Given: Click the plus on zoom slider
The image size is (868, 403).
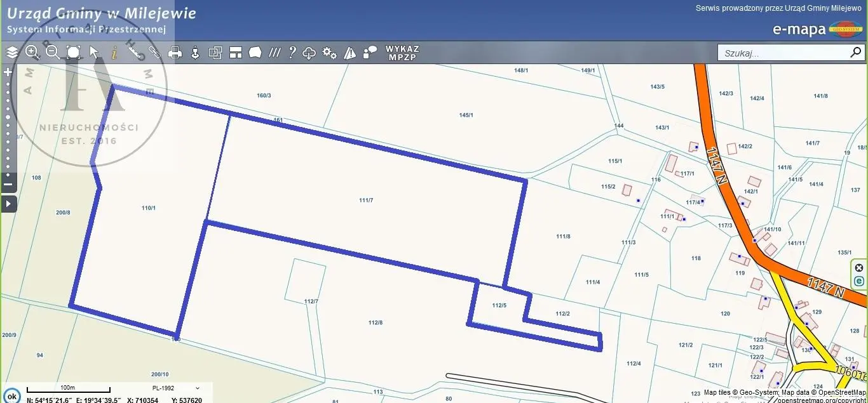Looking at the screenshot, I should pos(8,72).
